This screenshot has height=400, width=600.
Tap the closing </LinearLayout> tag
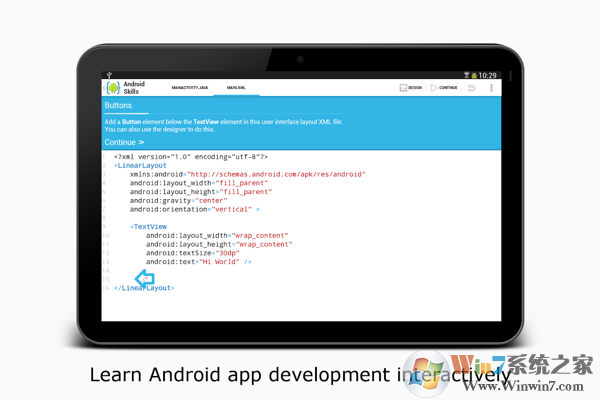click(144, 288)
